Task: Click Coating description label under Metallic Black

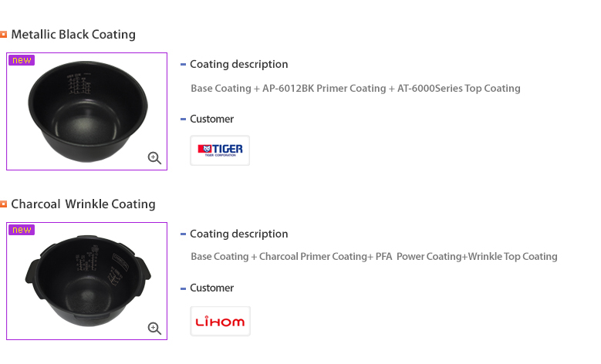Action: coord(238,65)
